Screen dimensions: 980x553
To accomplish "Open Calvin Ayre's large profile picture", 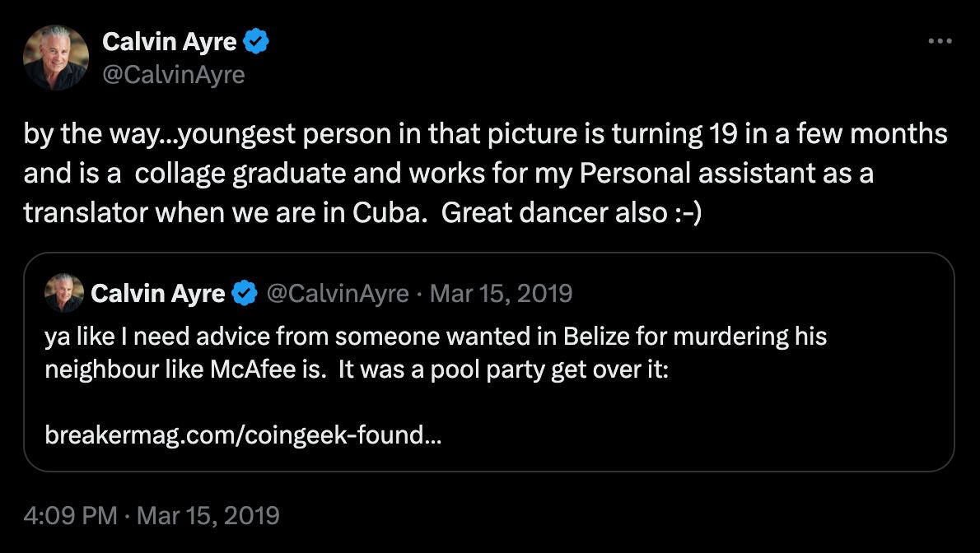I will point(56,58).
